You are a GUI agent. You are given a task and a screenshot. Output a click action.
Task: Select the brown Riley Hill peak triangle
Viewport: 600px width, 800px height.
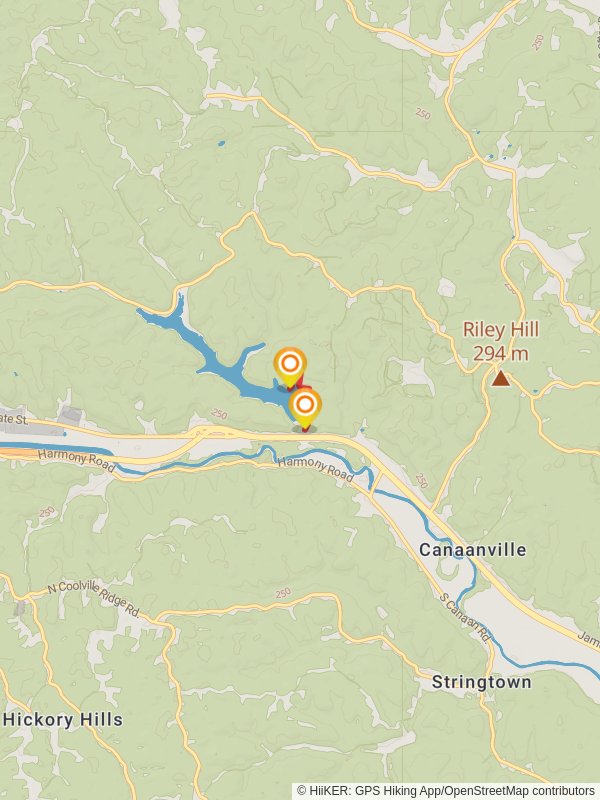501,379
